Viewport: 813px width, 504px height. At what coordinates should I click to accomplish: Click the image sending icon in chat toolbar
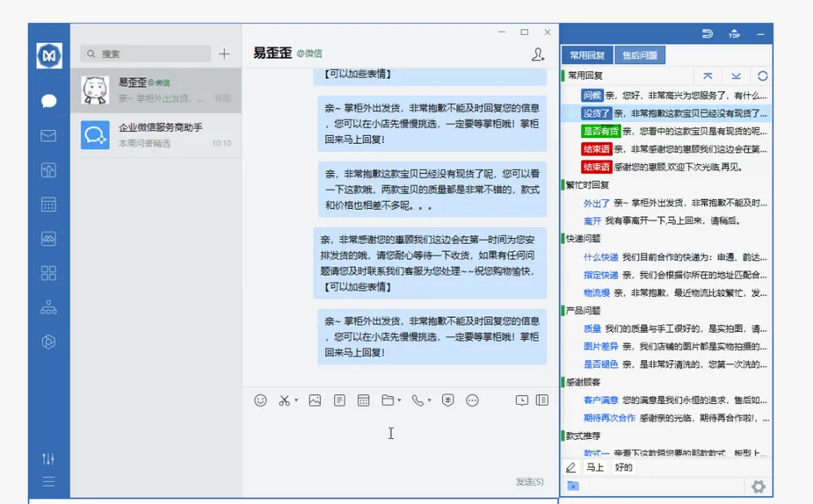point(316,401)
